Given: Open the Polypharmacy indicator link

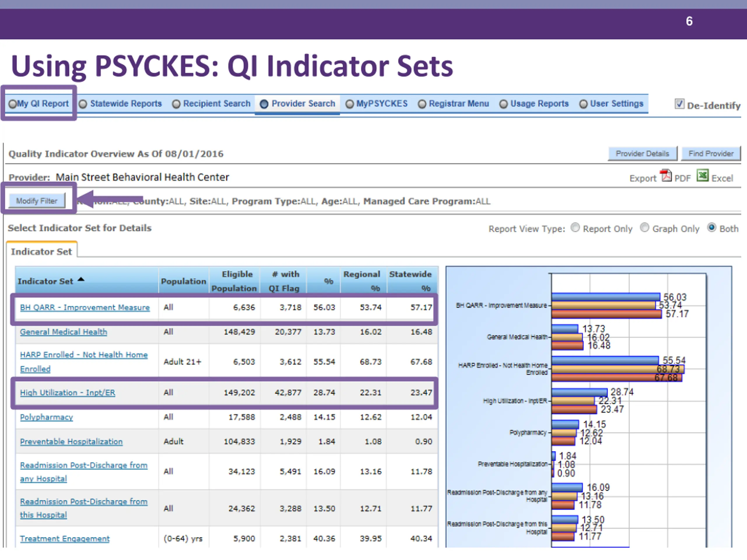Looking at the screenshot, I should [46, 417].
